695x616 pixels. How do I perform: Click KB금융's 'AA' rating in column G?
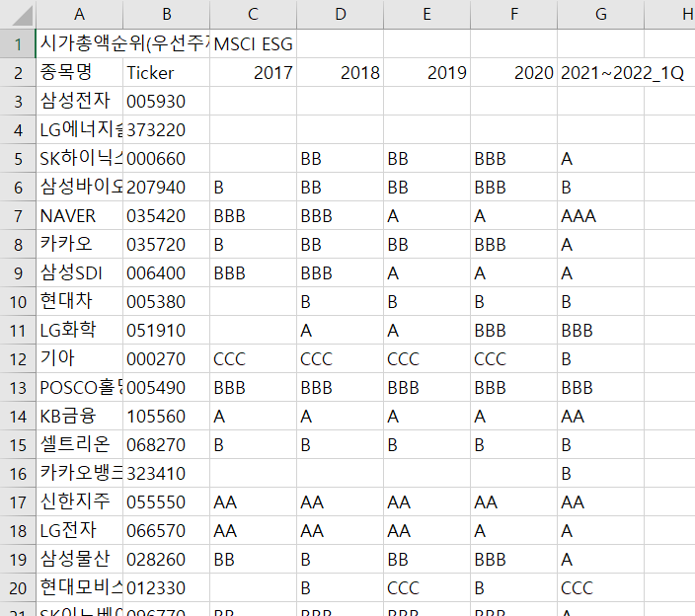[600, 417]
